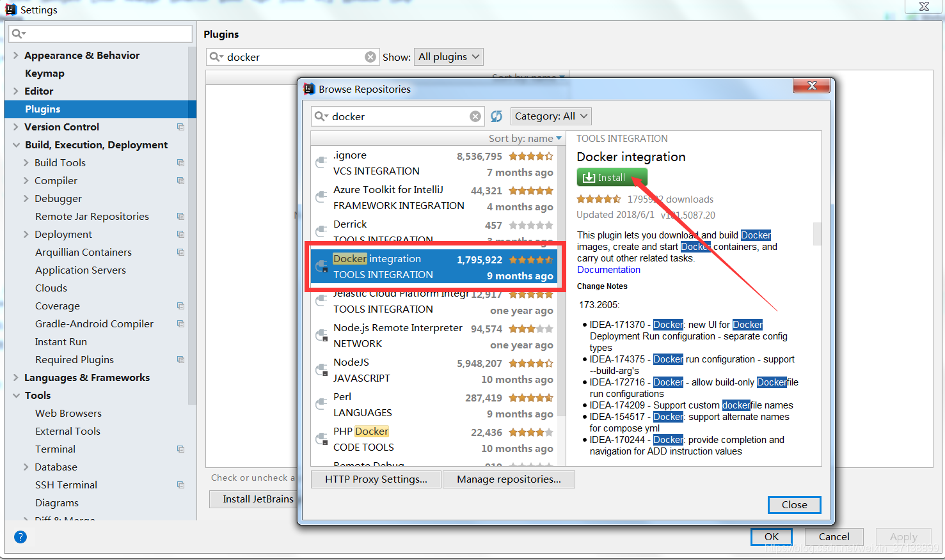The width and height of the screenshot is (945, 560).
Task: Click the project-level icon beside Deployment
Action: pos(180,234)
